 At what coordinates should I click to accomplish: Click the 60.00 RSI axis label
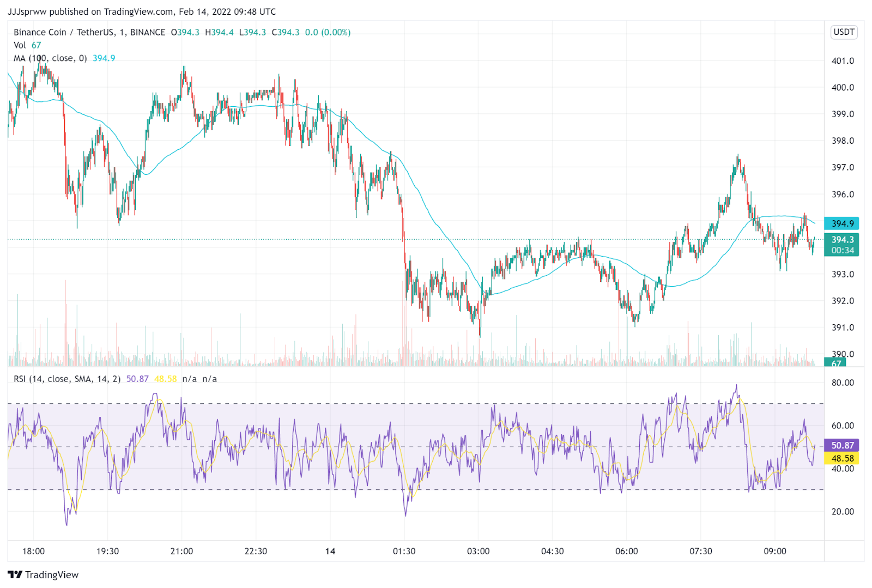(843, 426)
